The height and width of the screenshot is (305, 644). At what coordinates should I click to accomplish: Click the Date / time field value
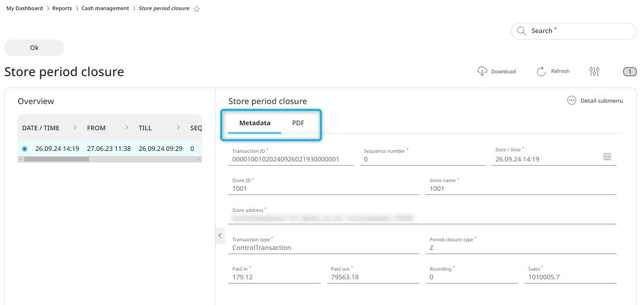tap(517, 159)
